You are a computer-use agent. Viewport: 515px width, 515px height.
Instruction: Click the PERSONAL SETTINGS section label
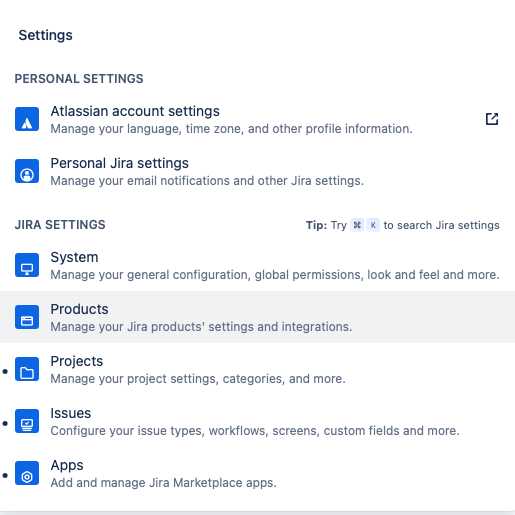tap(79, 79)
